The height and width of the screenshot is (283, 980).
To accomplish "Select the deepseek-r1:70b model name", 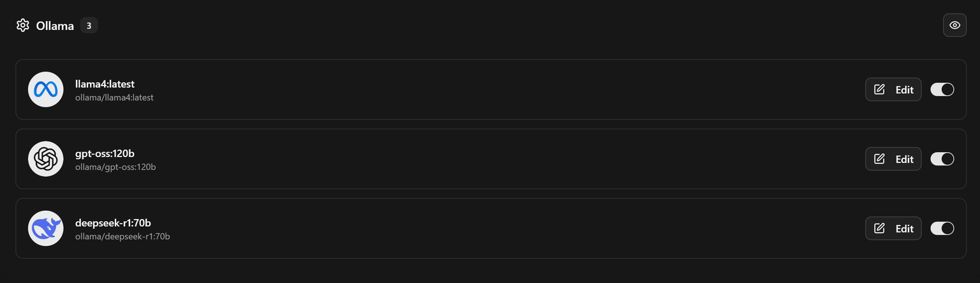I will (x=113, y=223).
